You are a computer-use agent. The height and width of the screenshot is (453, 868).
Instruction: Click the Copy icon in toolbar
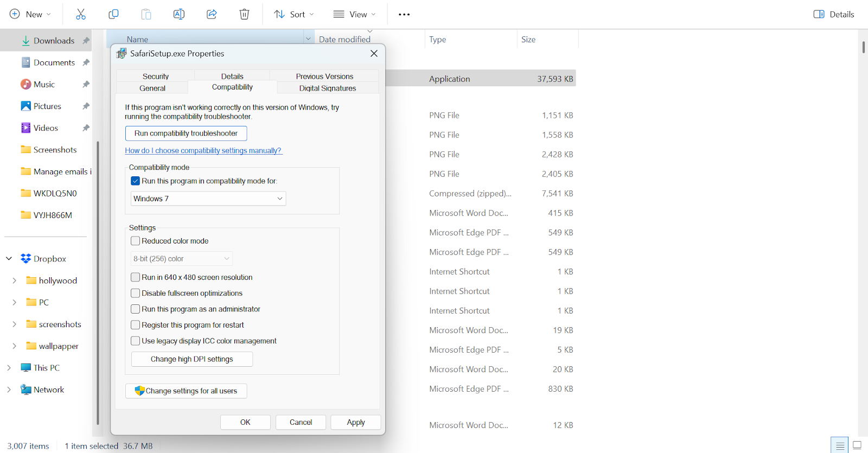(113, 14)
